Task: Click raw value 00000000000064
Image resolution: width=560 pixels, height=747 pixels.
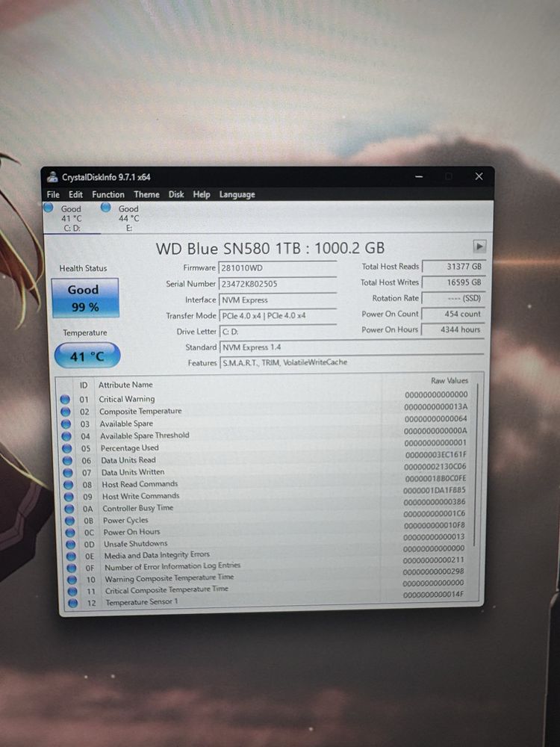Action: click(436, 419)
